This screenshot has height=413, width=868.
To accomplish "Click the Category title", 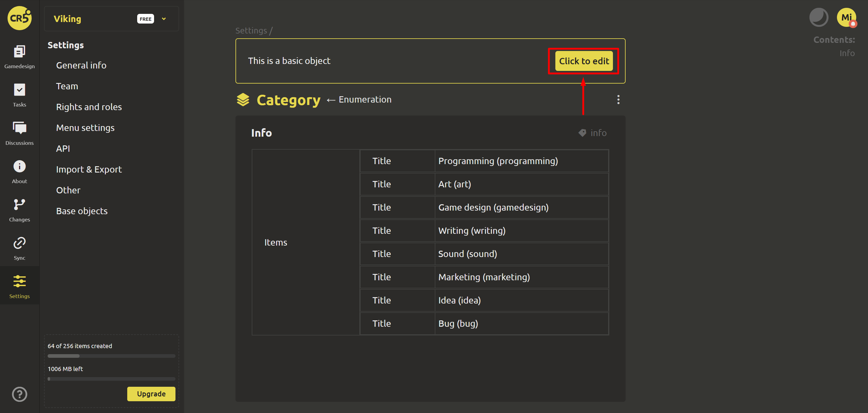I will 289,100.
